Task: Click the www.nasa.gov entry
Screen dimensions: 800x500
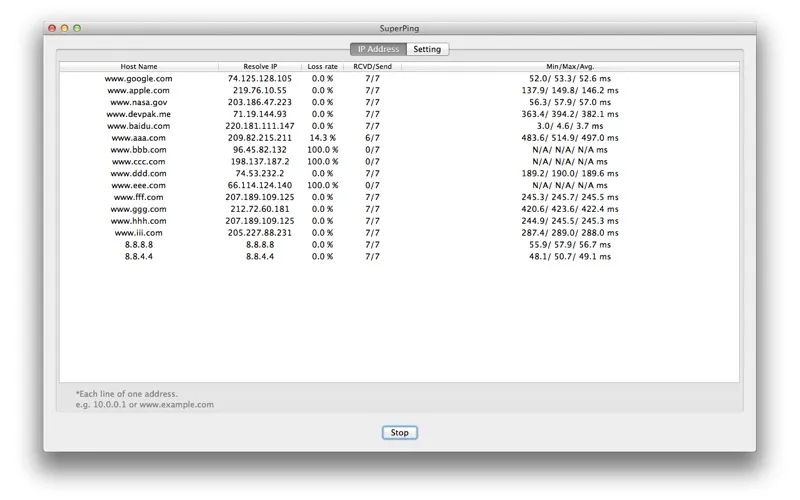Action: tap(139, 102)
